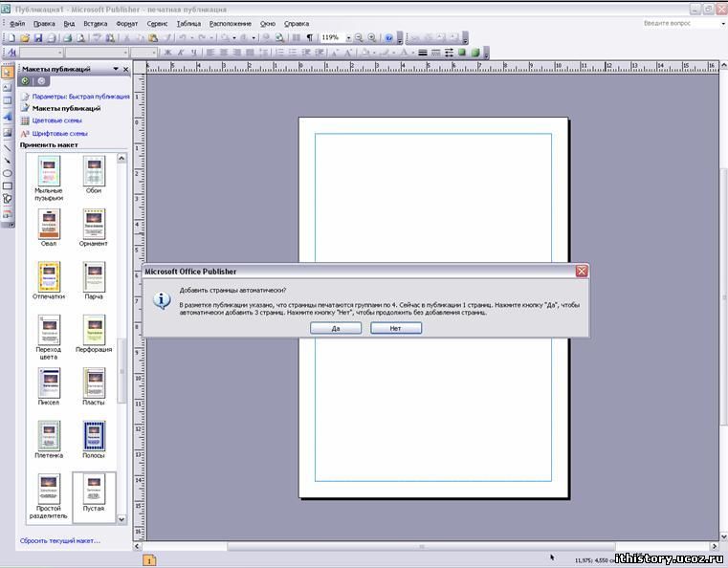
Task: Select the Oval shape tool
Action: (x=7, y=173)
